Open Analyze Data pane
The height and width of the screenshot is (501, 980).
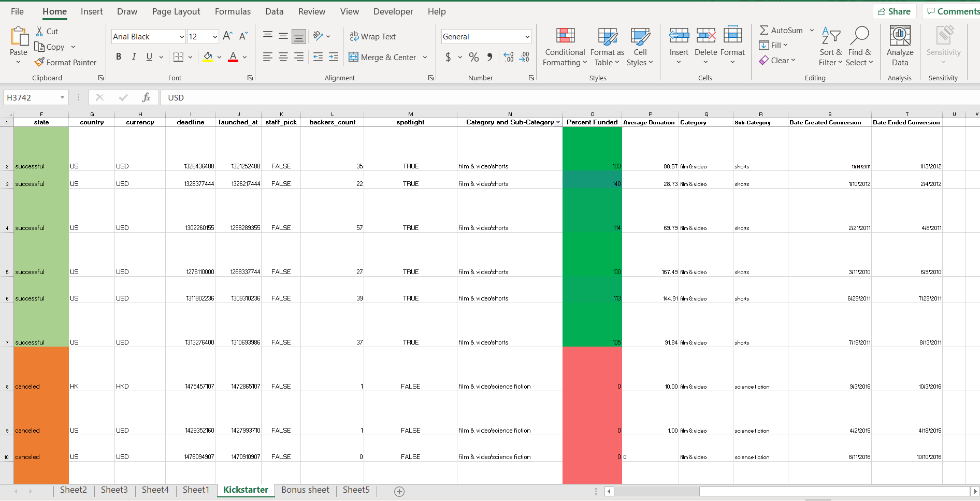click(x=900, y=47)
